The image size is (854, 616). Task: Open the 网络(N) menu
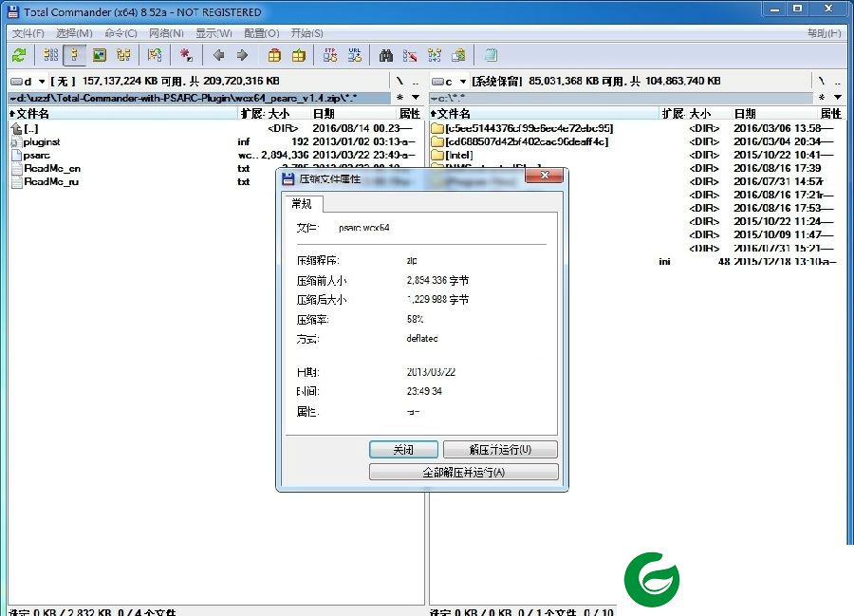pos(166,33)
